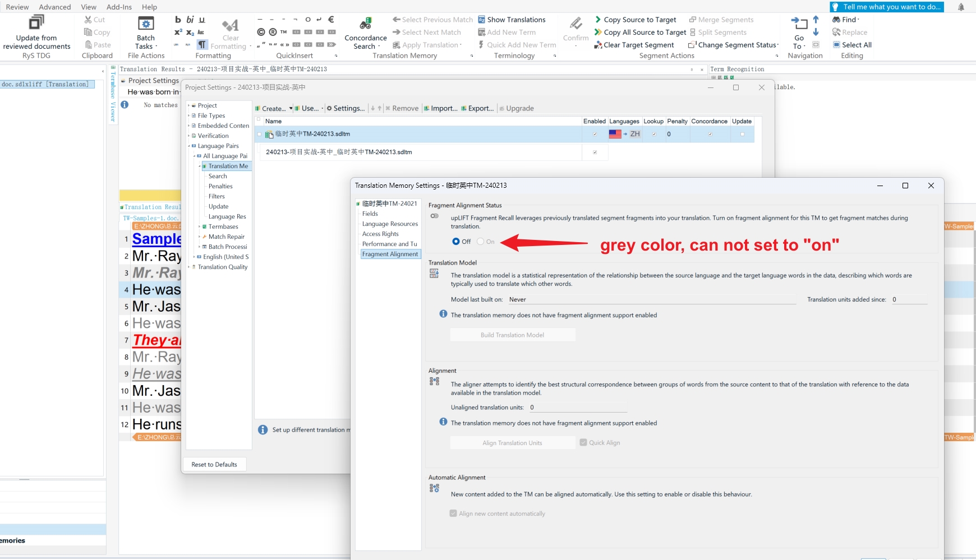The image size is (976, 560).
Task: Go to next segment with down arrow
Action: click(x=816, y=32)
